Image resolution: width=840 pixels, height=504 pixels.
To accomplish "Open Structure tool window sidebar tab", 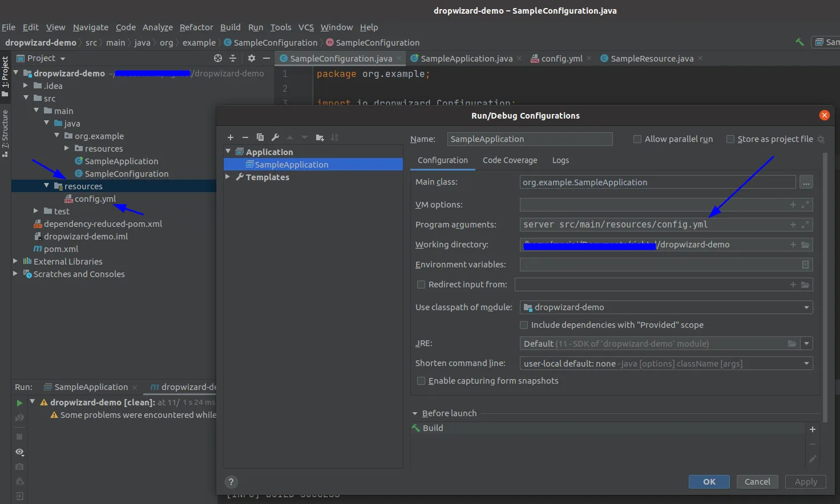I will point(5,133).
